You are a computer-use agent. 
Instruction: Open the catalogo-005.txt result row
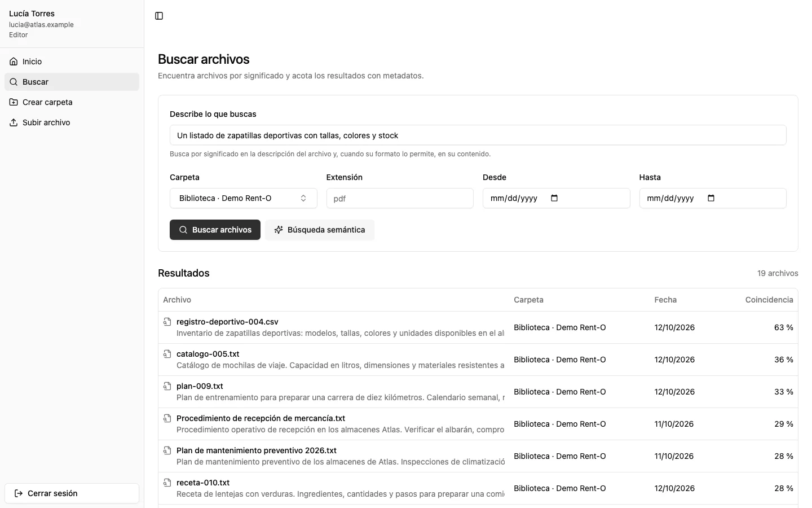point(478,360)
